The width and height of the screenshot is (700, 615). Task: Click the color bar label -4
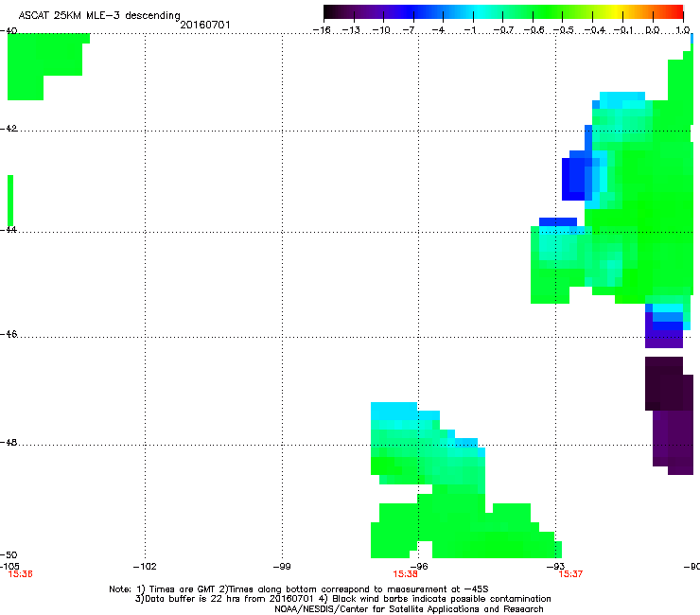coord(440,30)
